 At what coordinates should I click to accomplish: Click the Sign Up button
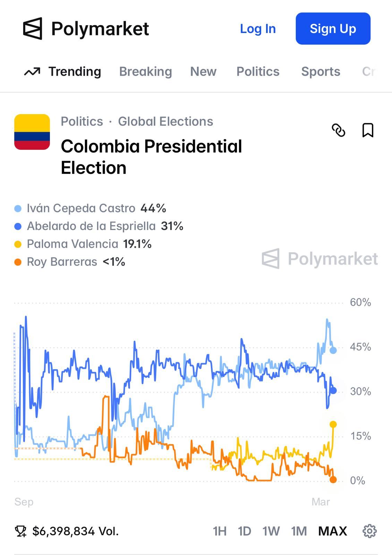[333, 29]
